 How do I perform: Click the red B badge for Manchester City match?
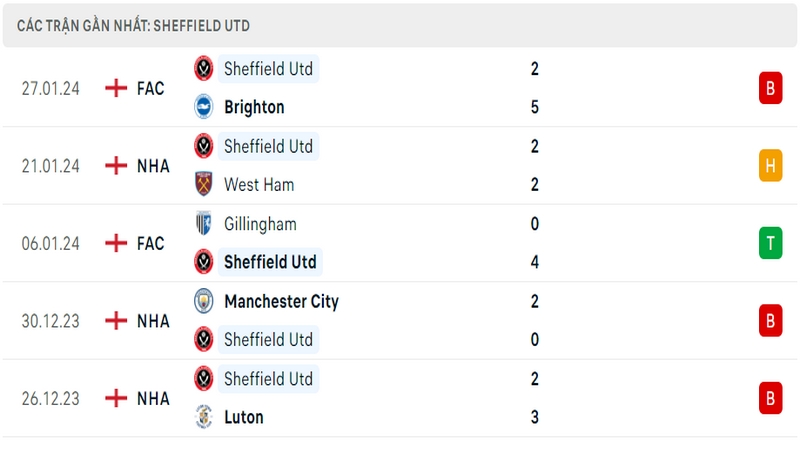[x=770, y=321]
